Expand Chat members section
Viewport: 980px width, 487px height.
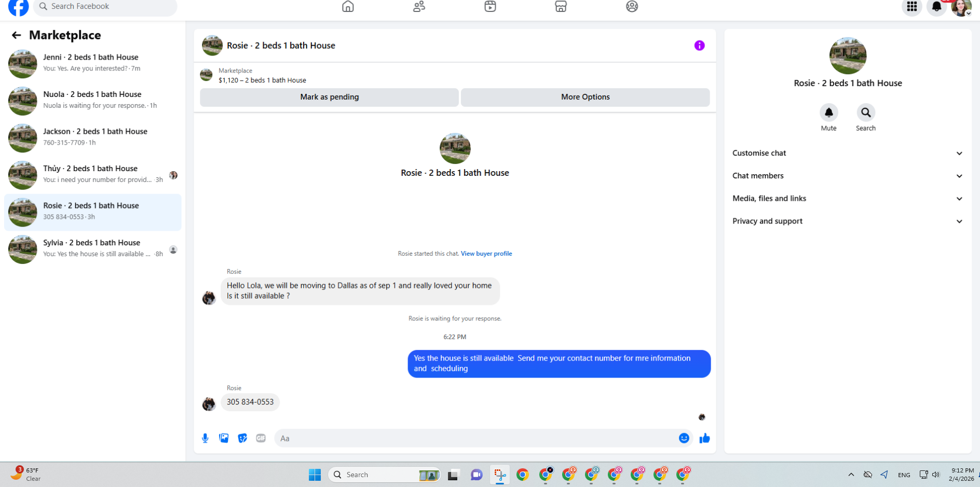tap(847, 176)
